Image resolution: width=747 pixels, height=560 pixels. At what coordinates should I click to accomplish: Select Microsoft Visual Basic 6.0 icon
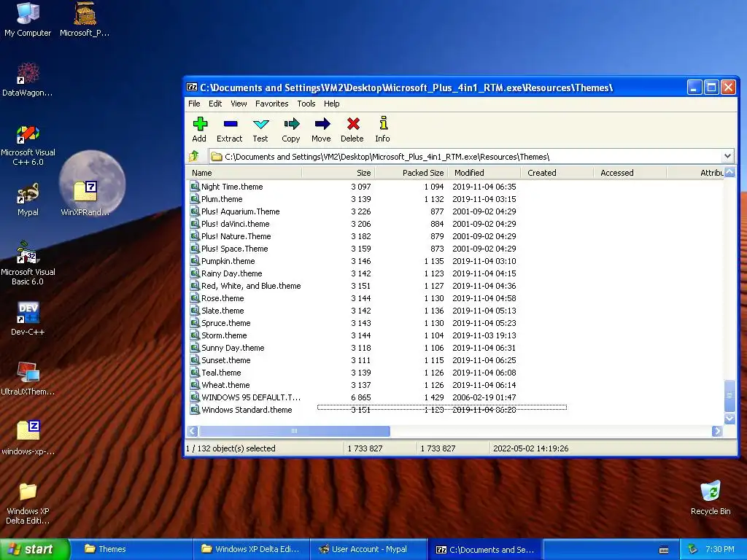click(x=28, y=263)
